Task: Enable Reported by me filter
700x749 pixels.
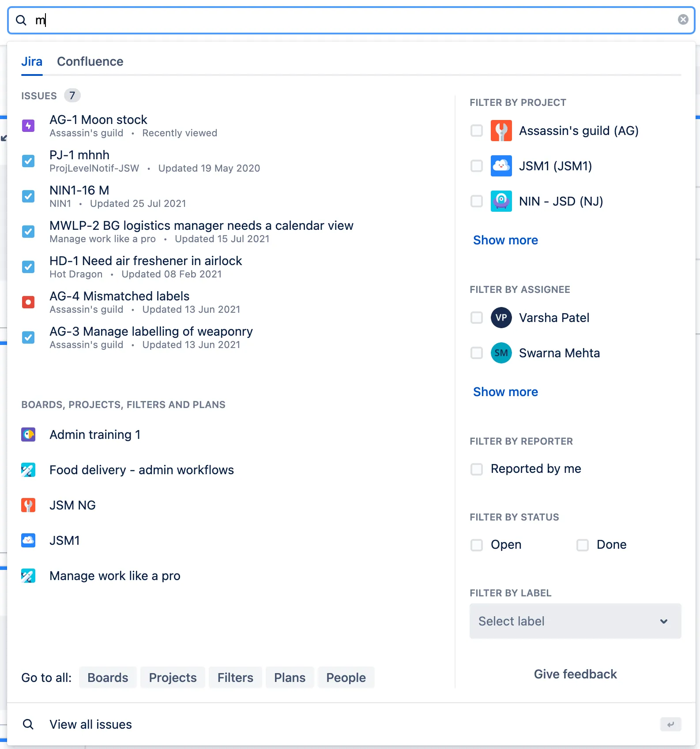Action: tap(477, 469)
